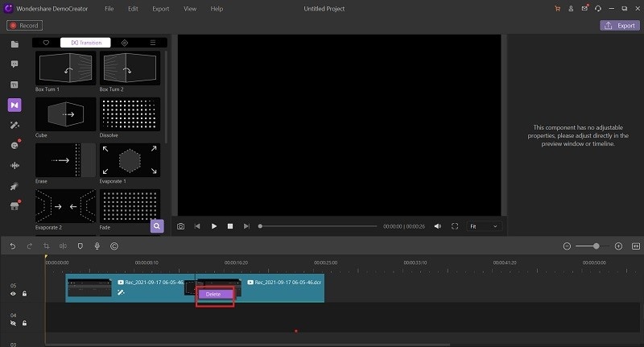Screen dimensions: 644x347
Task: Toggle the lock on track 05
Action: point(25,294)
